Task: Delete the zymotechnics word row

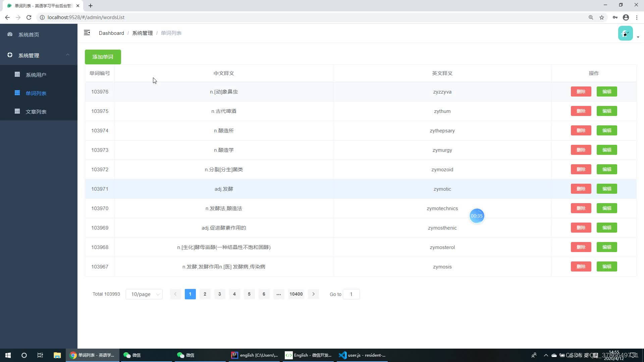Action: pyautogui.click(x=581, y=208)
